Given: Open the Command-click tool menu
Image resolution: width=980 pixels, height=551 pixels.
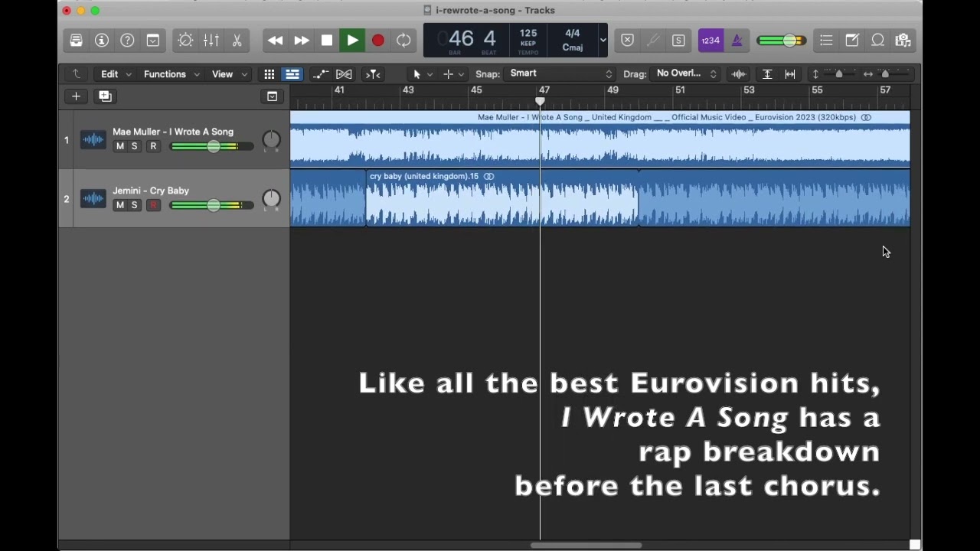Looking at the screenshot, I should (x=453, y=74).
